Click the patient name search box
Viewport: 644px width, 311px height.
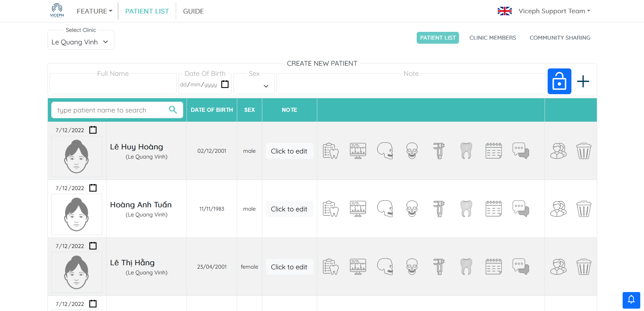click(x=117, y=110)
